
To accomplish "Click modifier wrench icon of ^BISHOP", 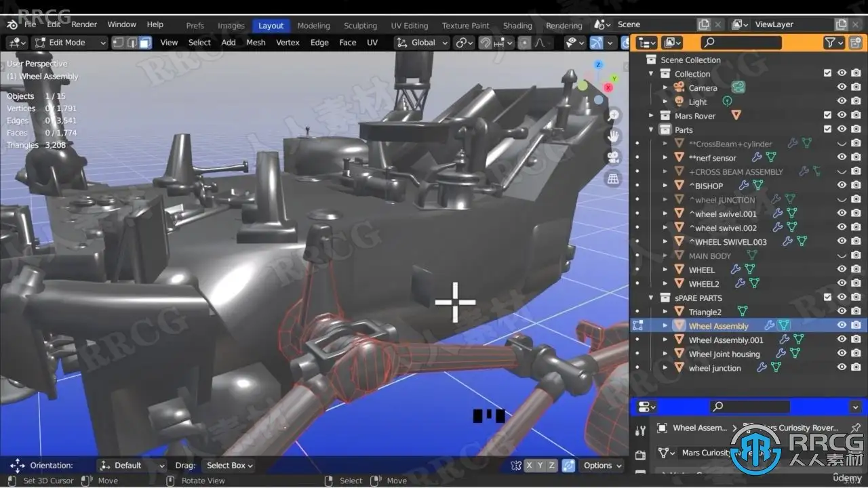I will (x=743, y=186).
